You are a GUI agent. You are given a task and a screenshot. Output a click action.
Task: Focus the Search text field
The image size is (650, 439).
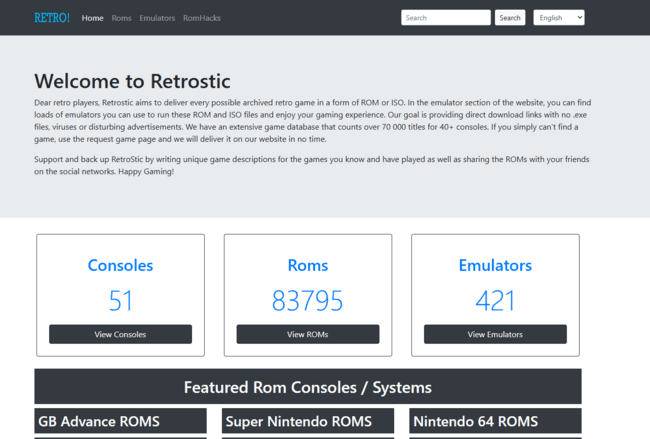pyautogui.click(x=445, y=18)
